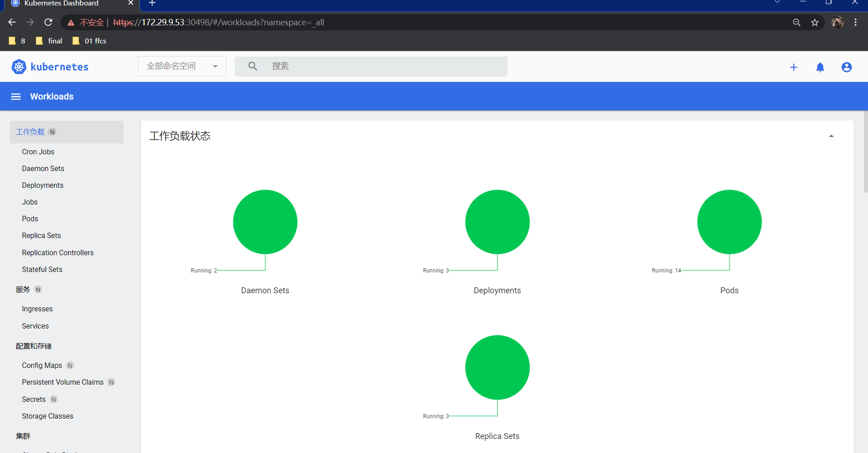Viewport: 868px width, 453px height.
Task: Open the 'final' bookmark folder
Action: coord(49,41)
